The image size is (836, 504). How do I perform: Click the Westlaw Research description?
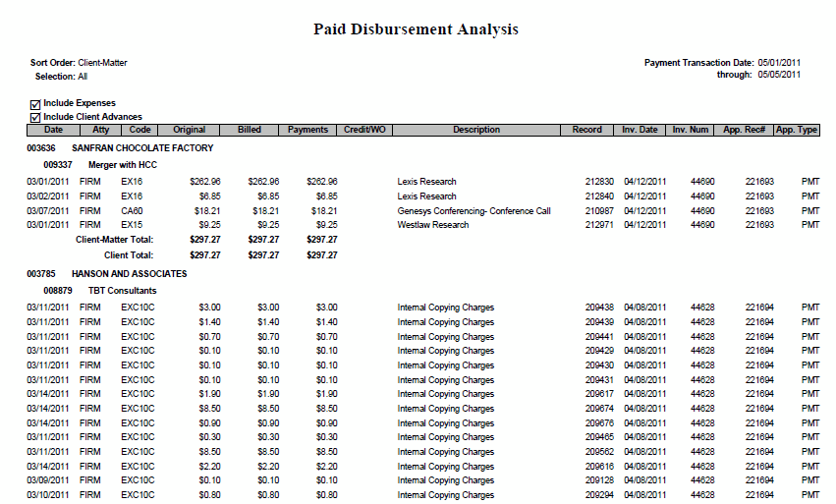click(433, 225)
